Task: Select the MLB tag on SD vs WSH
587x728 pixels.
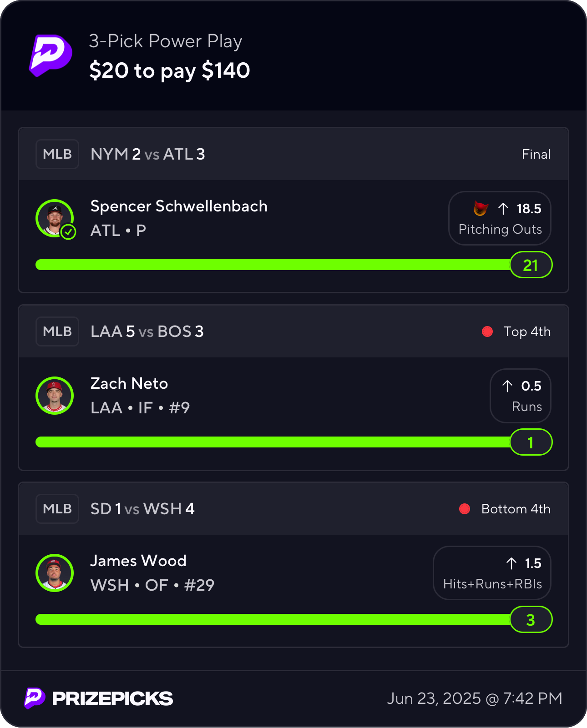Action: coord(57,509)
